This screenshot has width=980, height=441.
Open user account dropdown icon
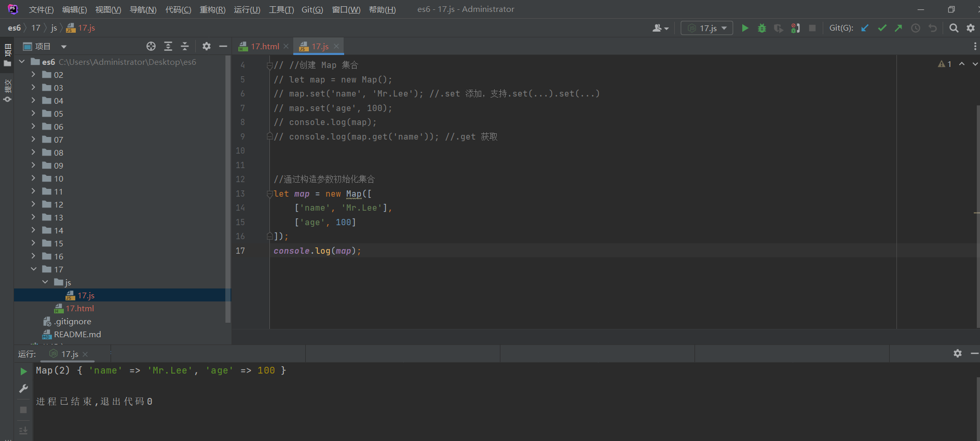[660, 28]
